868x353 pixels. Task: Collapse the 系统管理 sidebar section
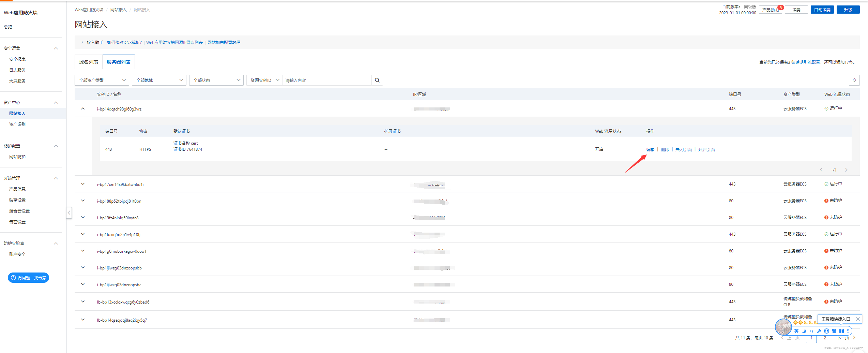click(56, 178)
